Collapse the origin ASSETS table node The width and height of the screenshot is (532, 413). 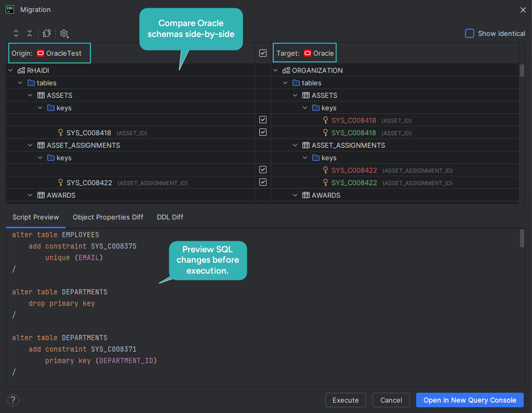[30, 95]
